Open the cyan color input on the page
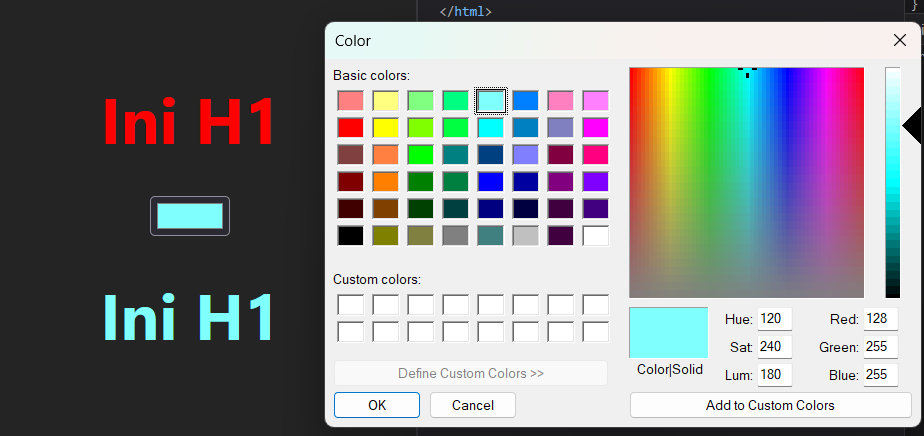Image resolution: width=924 pixels, height=436 pixels. click(190, 216)
